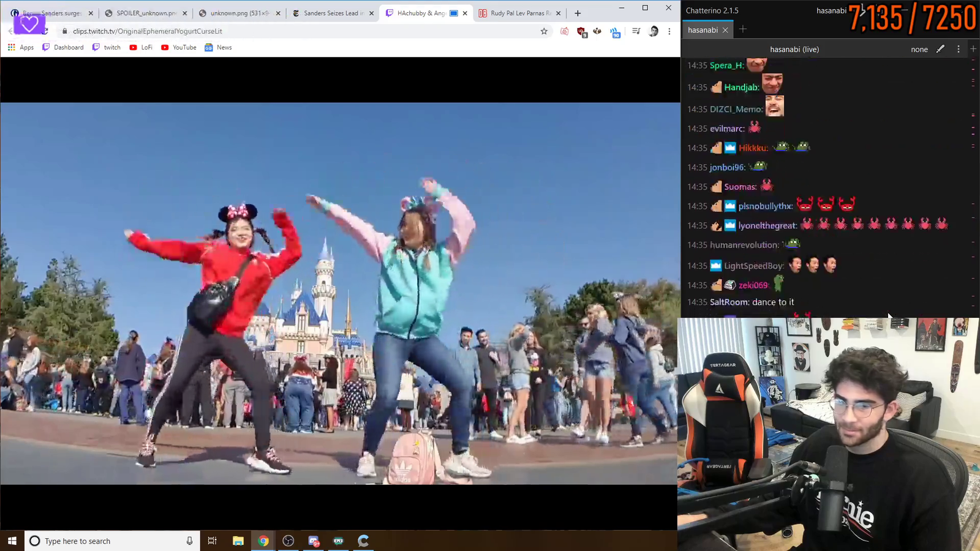The height and width of the screenshot is (551, 980).
Task: Click username jonboi96 in chat
Action: [728, 168]
